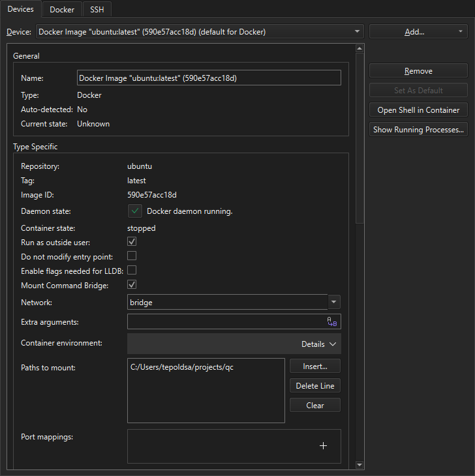
Task: Click the Port mappings list area
Action: point(234,446)
